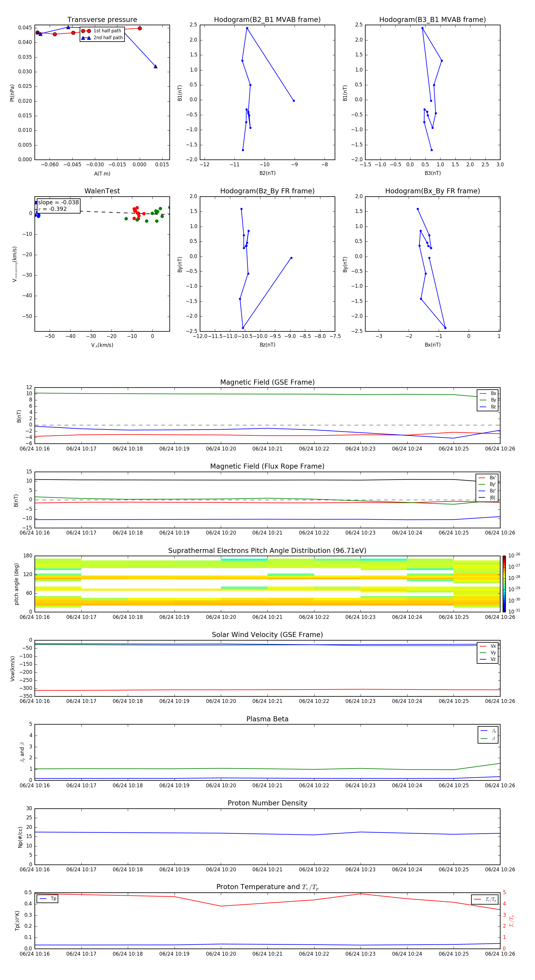Click the pitch angle colorbar scale
Viewport: 535px width, 980px height.
coord(504,584)
